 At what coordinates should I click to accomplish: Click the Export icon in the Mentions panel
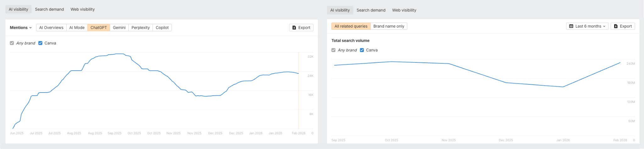[294, 28]
